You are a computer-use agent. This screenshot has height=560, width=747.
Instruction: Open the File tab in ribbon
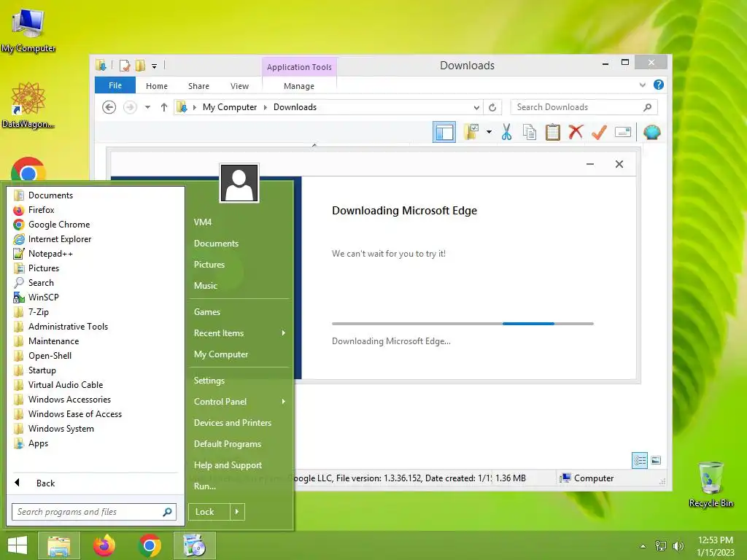(115, 85)
